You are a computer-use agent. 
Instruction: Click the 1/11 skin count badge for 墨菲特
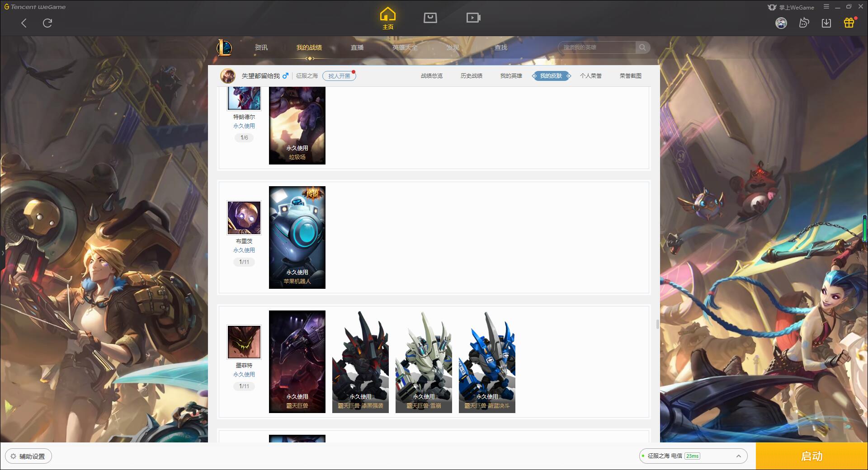244,386
